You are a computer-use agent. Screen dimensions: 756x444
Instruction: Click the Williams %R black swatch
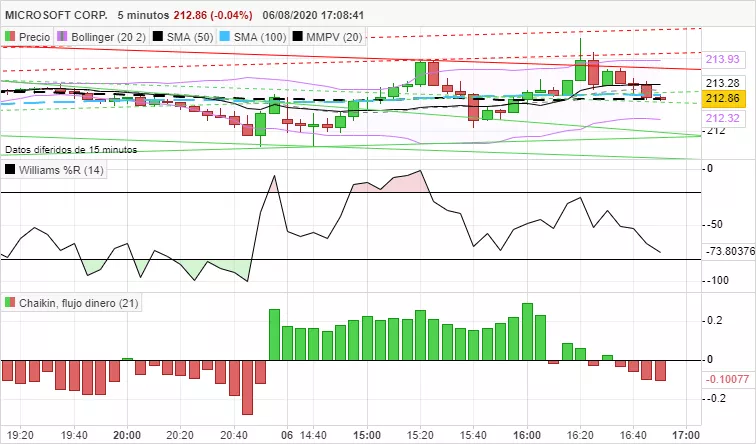[x=10, y=170]
